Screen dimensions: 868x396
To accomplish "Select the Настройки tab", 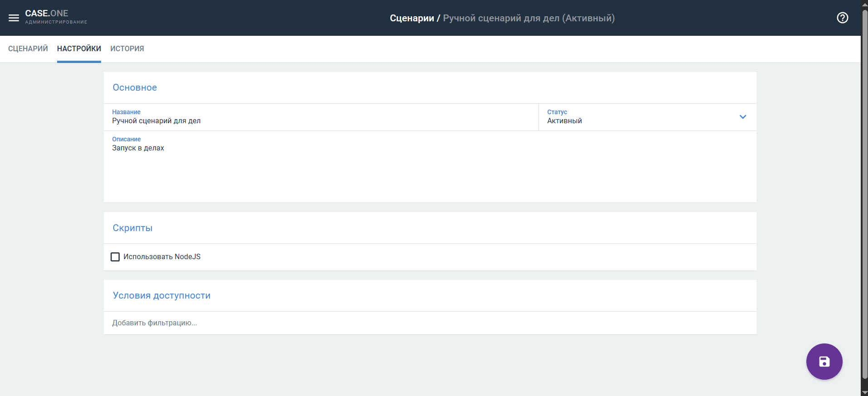I will [79, 49].
